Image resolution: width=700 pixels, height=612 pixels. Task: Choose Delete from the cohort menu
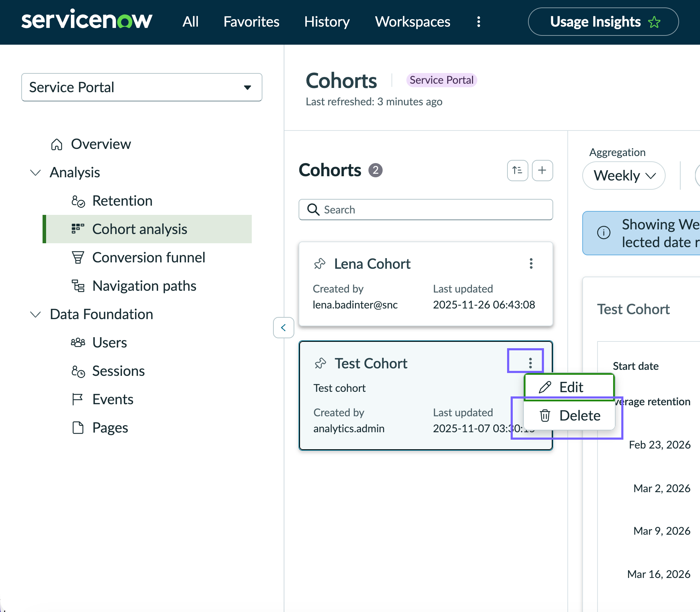click(569, 416)
